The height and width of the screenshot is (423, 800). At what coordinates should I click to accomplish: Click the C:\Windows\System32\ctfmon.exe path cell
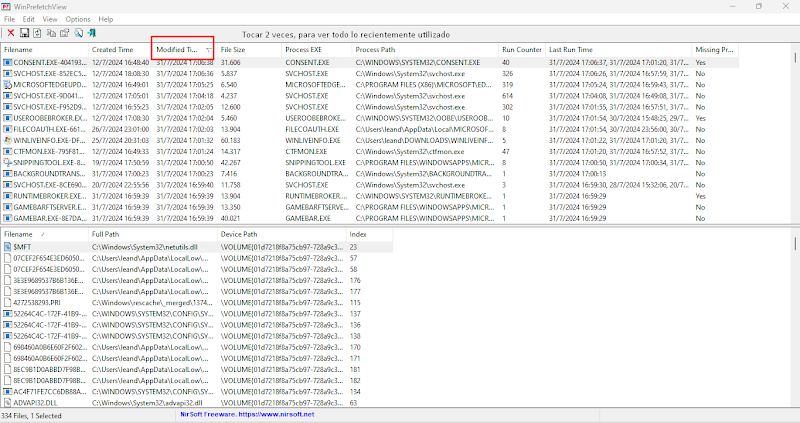click(410, 152)
